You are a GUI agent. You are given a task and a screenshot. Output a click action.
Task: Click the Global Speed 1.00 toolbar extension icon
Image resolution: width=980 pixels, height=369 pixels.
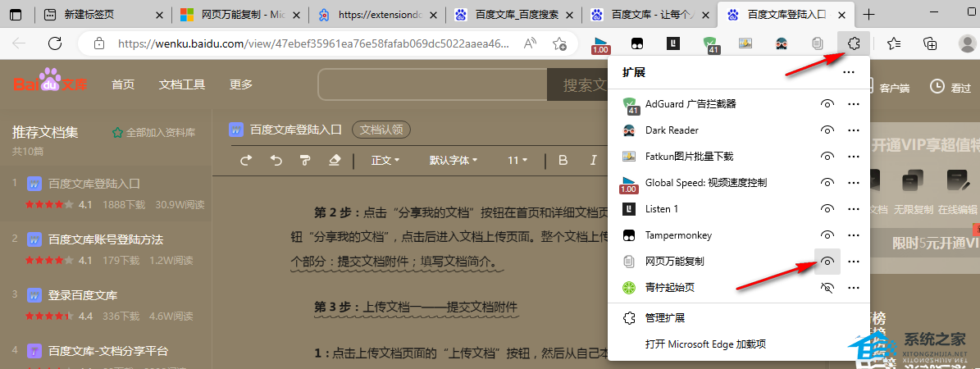tap(600, 43)
